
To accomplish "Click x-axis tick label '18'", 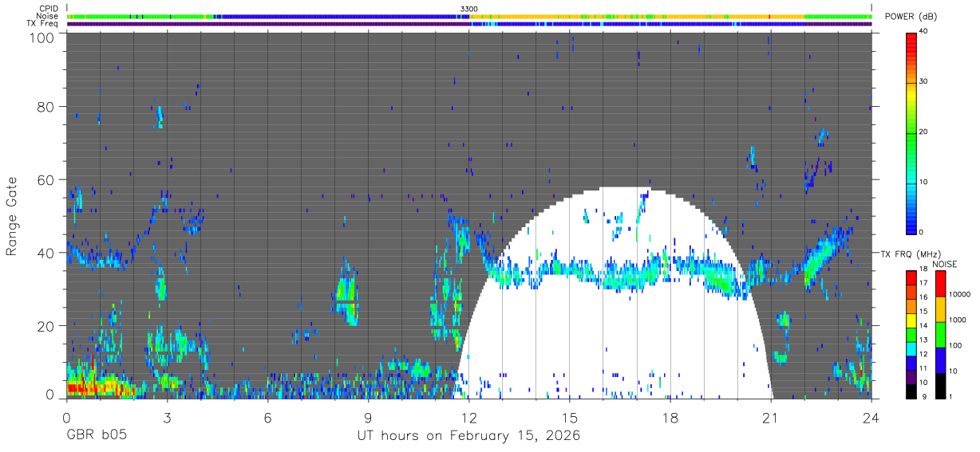I will point(670,418).
